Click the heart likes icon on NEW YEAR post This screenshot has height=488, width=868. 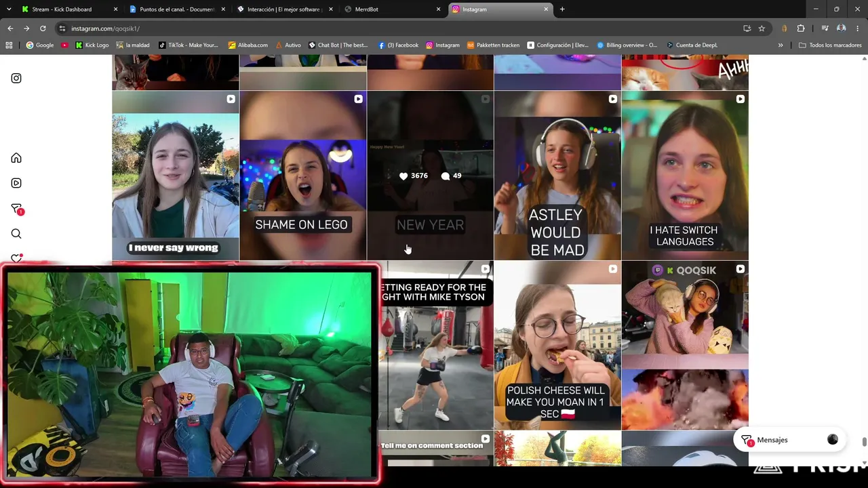403,176
